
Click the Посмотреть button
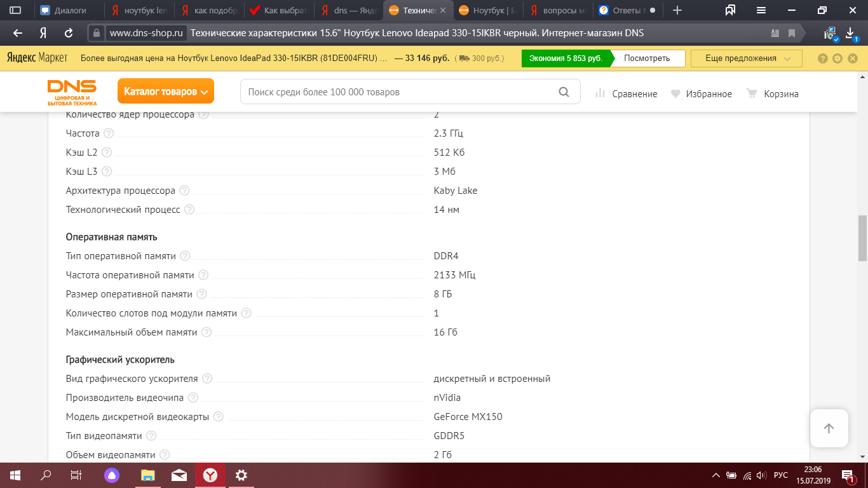click(647, 58)
